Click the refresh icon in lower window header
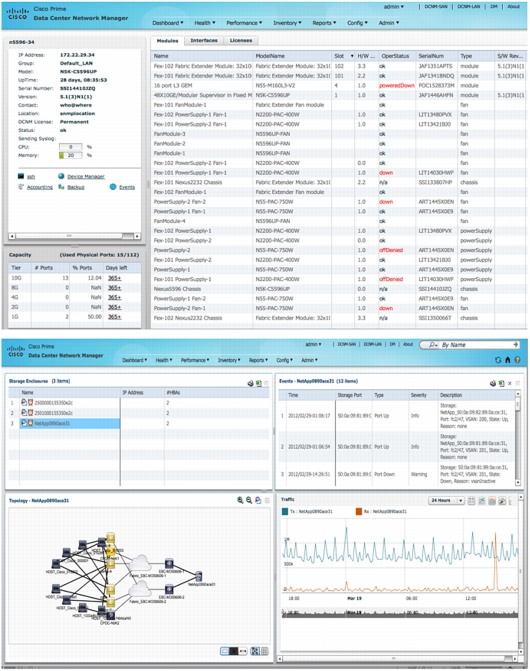 click(x=498, y=360)
